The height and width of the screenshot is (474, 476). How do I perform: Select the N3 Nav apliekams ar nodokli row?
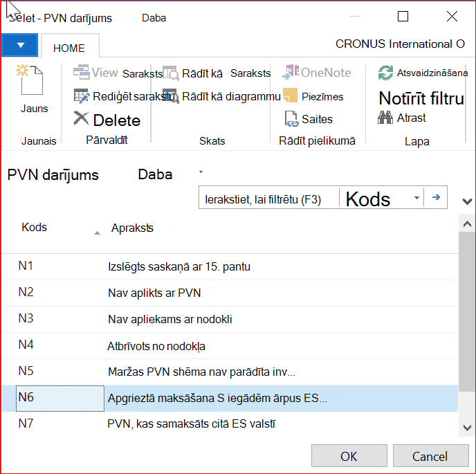pyautogui.click(x=230, y=319)
